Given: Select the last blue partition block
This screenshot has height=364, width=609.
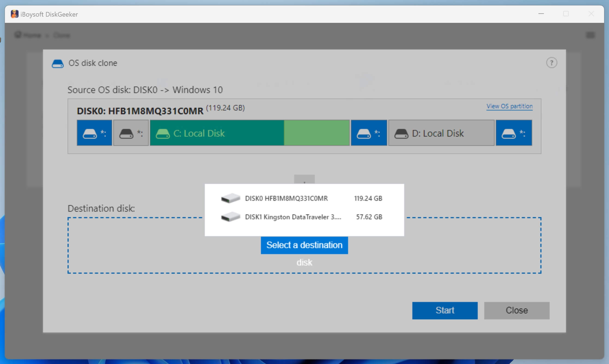Looking at the screenshot, I should pyautogui.click(x=514, y=133).
